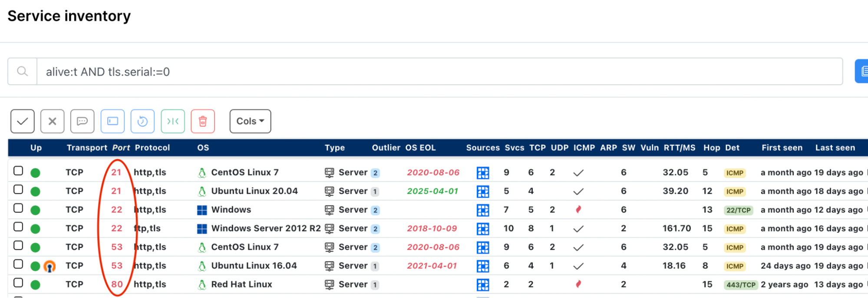
Task: Click the ftp,tls protocol cell
Action: pos(148,228)
